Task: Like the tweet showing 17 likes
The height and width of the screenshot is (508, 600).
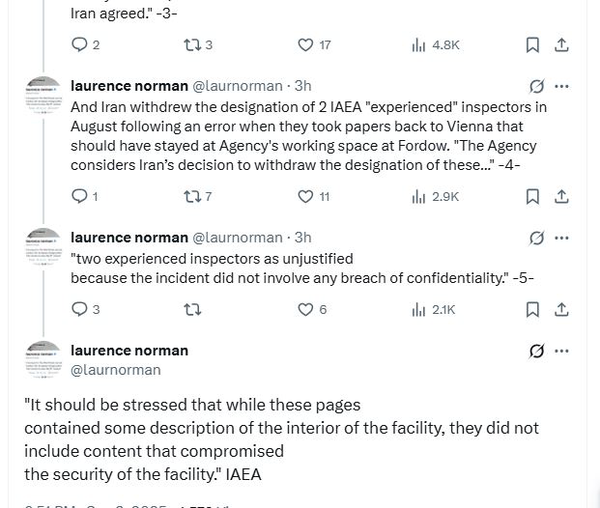Action: pos(308,45)
